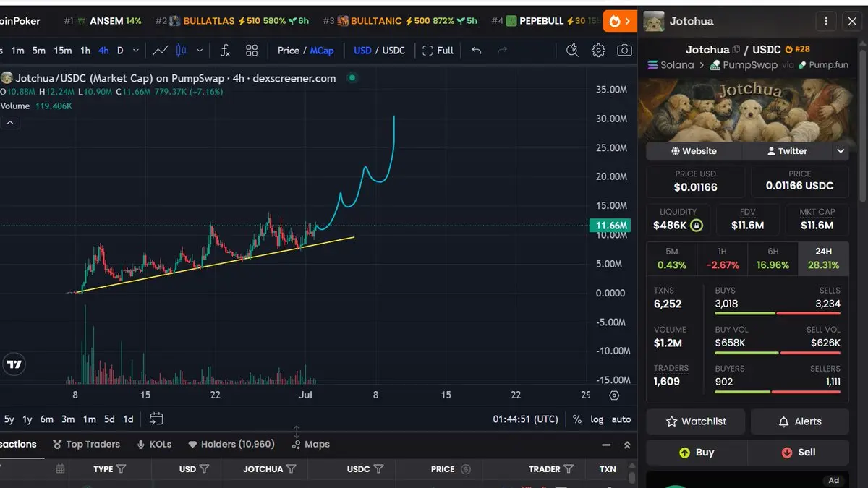The height and width of the screenshot is (488, 868).
Task: Open price scale settings below the axis
Action: pyautogui.click(x=614, y=395)
